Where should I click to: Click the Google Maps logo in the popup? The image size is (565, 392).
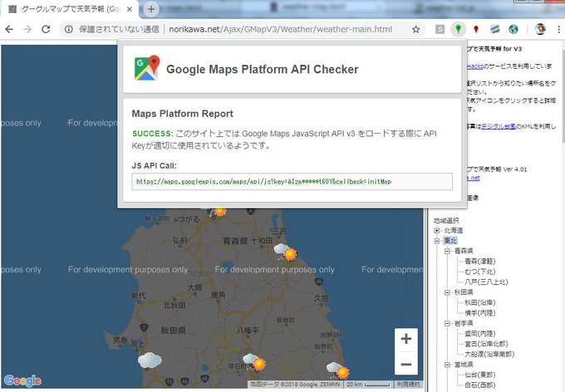click(147, 68)
